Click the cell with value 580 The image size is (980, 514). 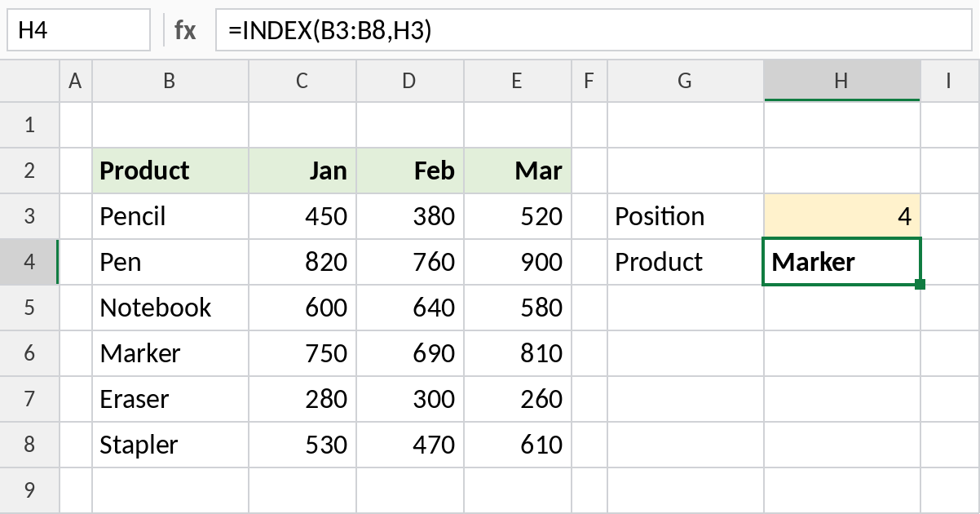(518, 308)
